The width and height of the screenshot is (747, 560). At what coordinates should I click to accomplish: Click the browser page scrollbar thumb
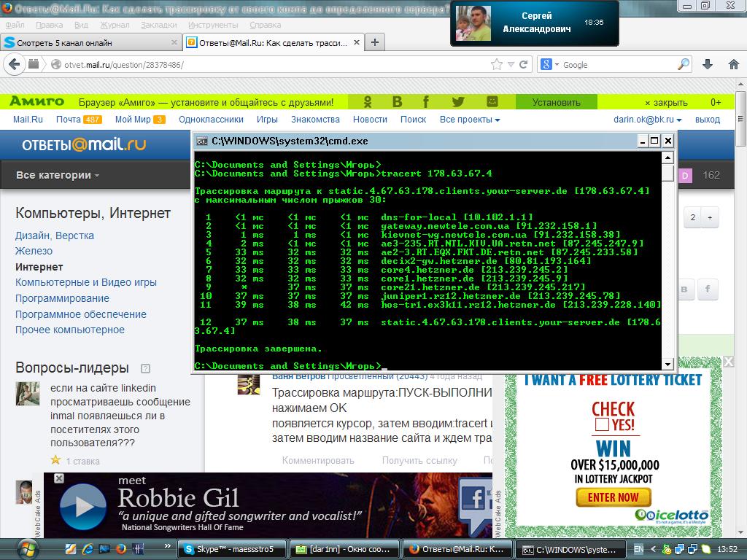740,118
